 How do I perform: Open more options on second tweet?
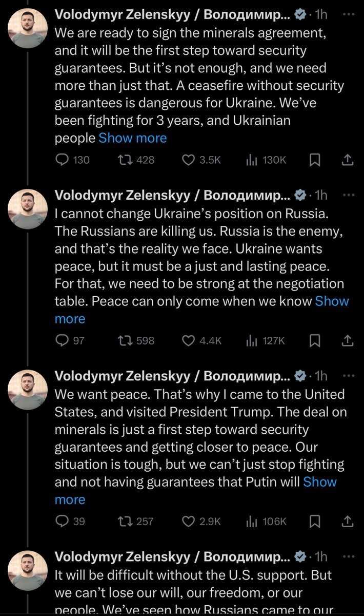(348, 195)
